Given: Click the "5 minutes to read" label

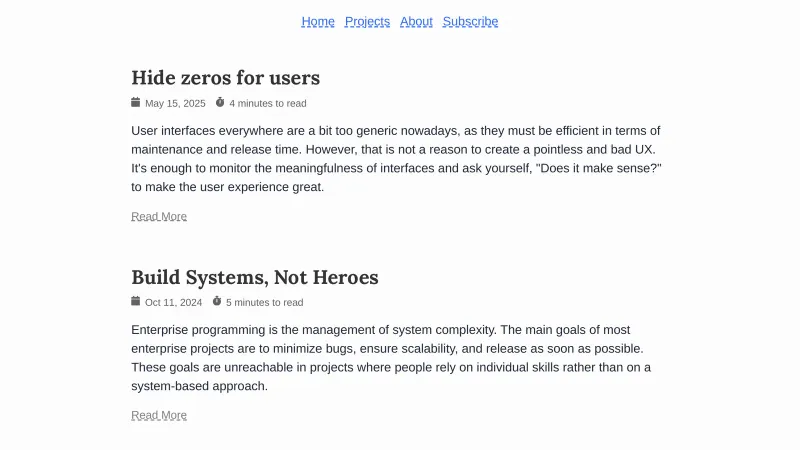Looking at the screenshot, I should (x=264, y=302).
